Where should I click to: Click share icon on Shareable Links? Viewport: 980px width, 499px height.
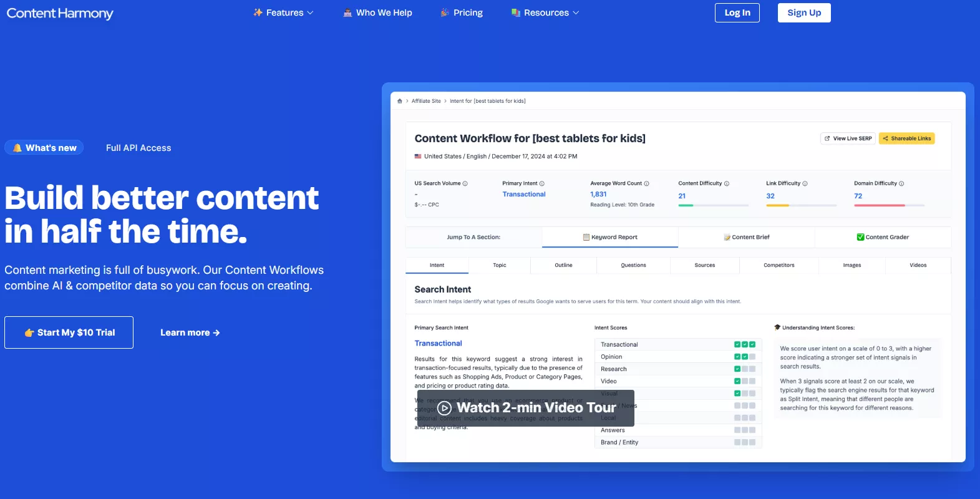886,138
